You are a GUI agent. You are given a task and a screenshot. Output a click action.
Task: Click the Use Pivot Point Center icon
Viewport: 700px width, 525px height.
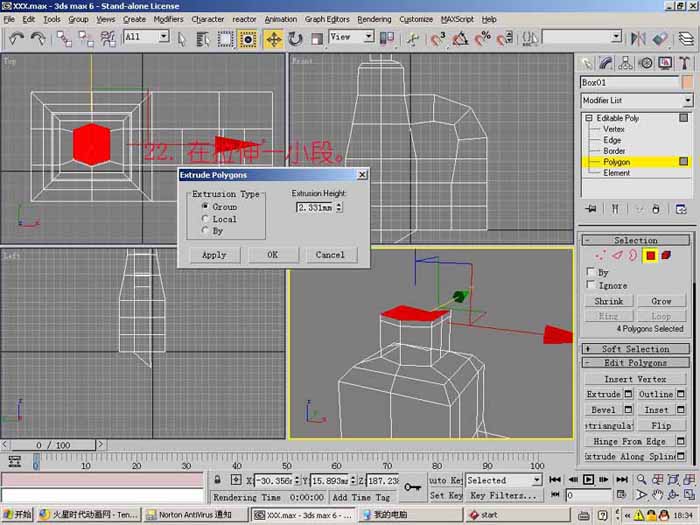387,39
